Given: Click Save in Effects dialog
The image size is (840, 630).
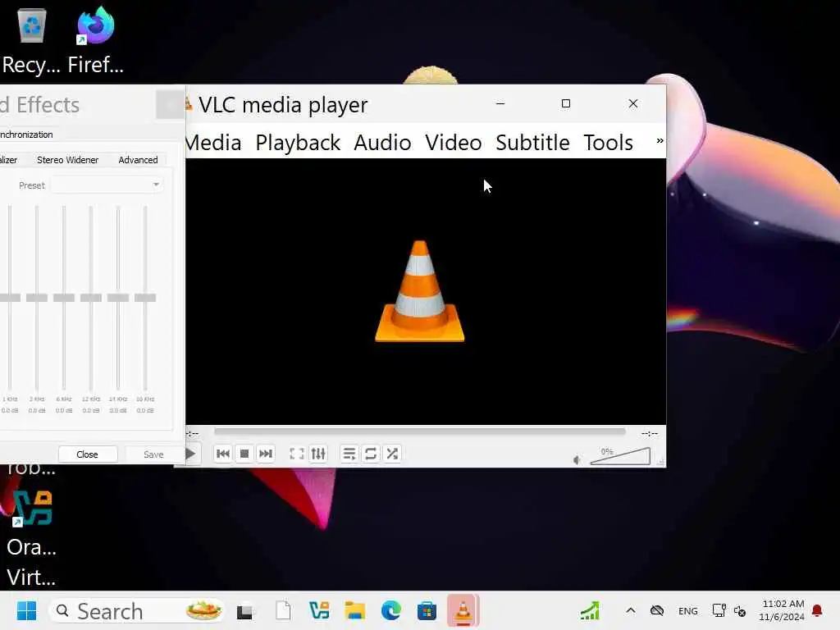Looking at the screenshot, I should click(x=153, y=454).
